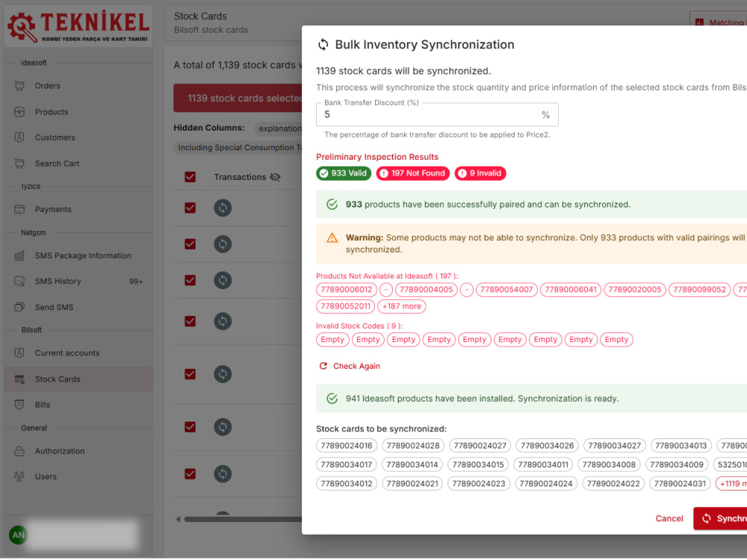Click the Send SMS icon
This screenshot has height=560, width=747.
click(x=19, y=307)
